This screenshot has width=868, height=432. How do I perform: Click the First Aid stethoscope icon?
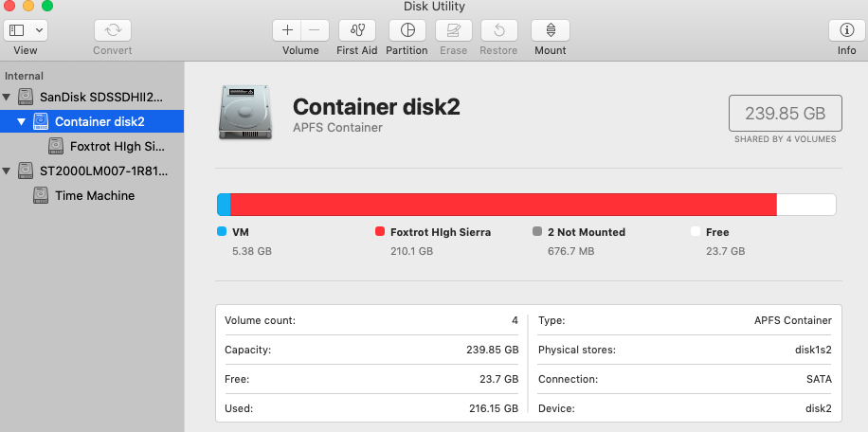coord(356,30)
